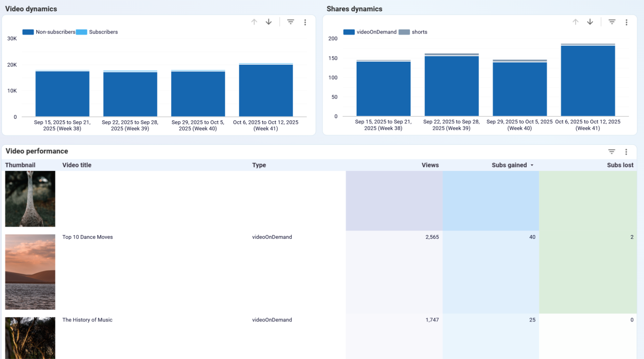Click the down arrow on Video dynamics chart

pyautogui.click(x=268, y=22)
